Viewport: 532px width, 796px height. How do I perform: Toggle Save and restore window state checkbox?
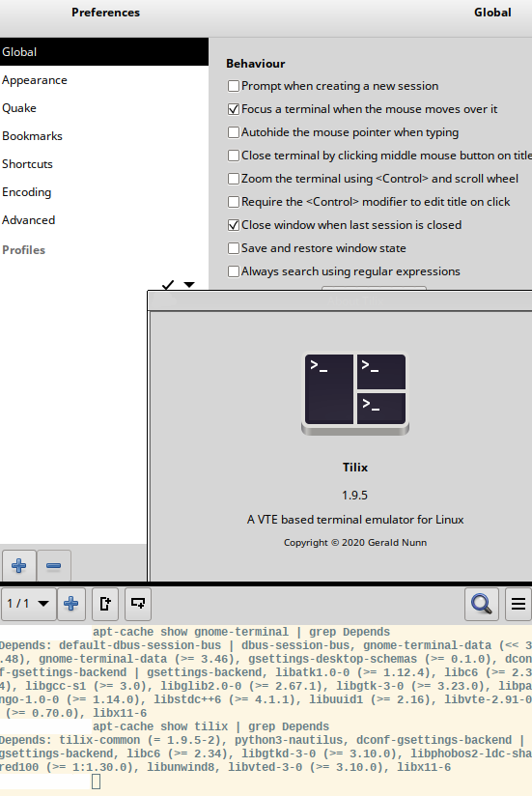coord(234,248)
